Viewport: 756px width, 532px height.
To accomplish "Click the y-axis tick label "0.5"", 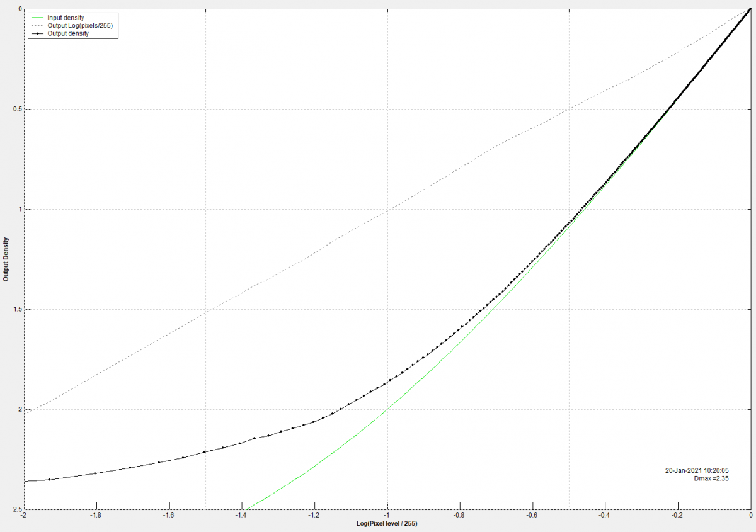I will coord(16,110).
